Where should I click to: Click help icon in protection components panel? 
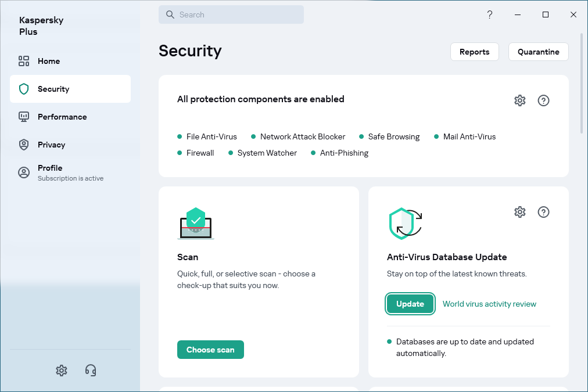coord(543,100)
